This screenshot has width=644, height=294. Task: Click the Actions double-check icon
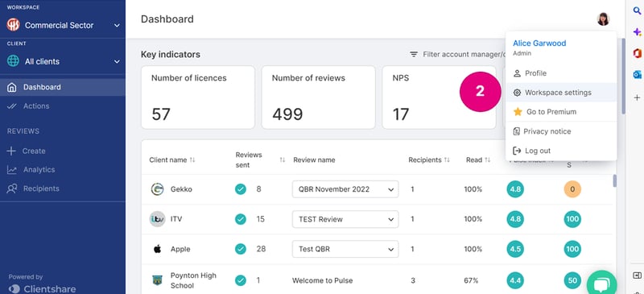tap(12, 106)
